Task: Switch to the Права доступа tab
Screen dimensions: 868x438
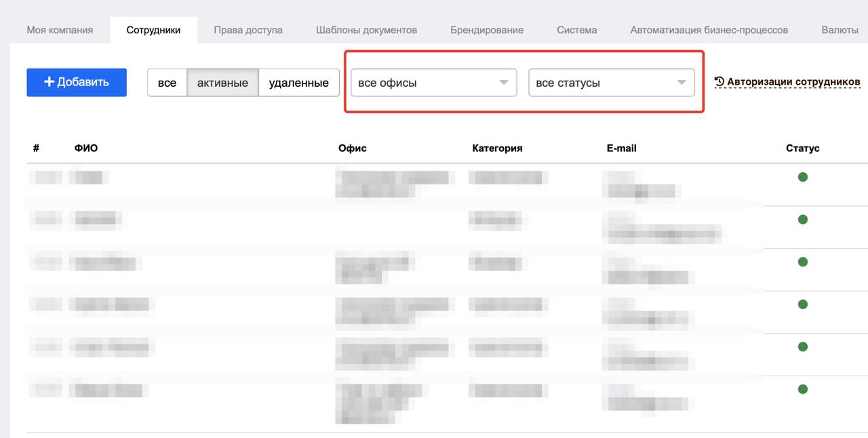Action: 248,31
